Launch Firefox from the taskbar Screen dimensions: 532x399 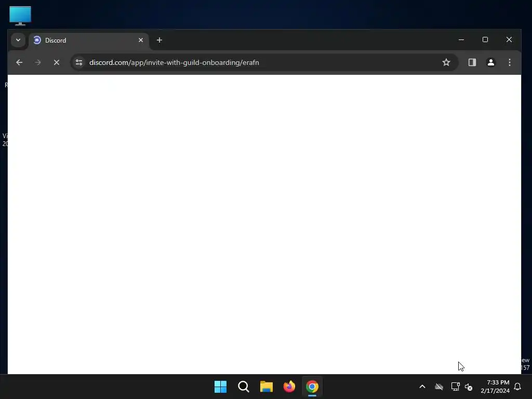click(x=289, y=387)
